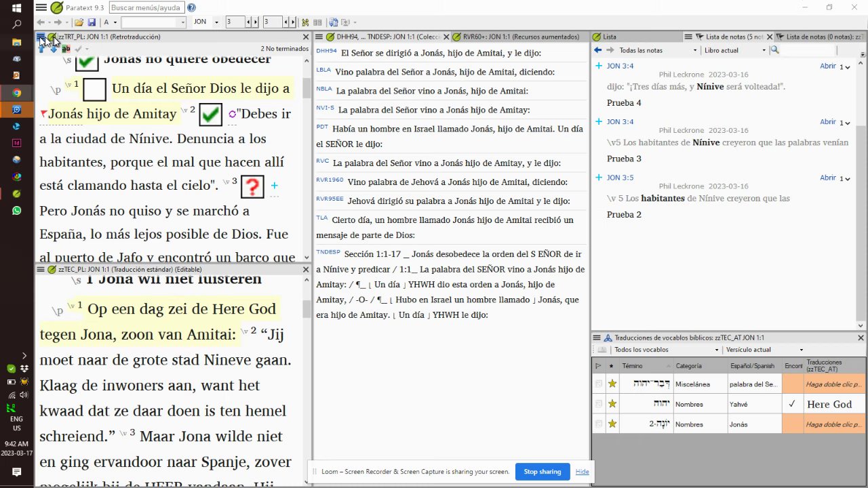This screenshot has height=488, width=868.
Task: Click the blue help question mark icon
Action: pos(191,8)
